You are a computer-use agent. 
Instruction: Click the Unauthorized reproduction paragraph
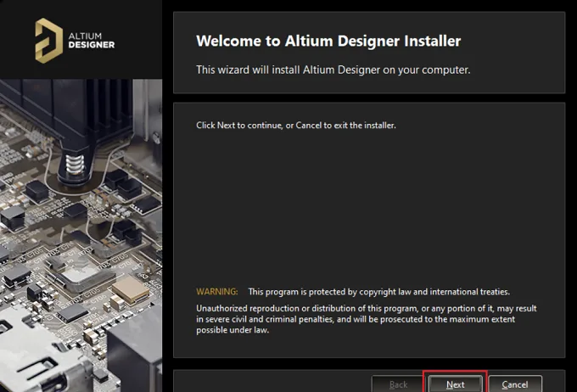coord(367,319)
